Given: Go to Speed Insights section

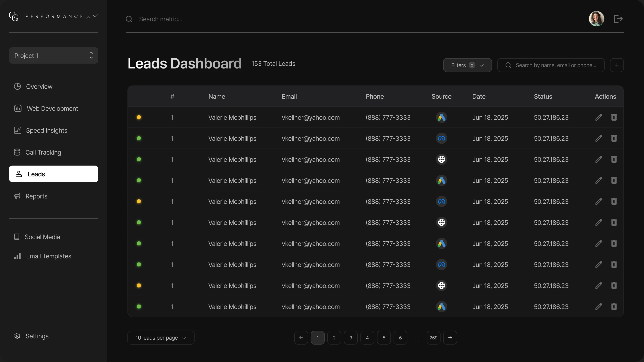Looking at the screenshot, I should pos(40,130).
